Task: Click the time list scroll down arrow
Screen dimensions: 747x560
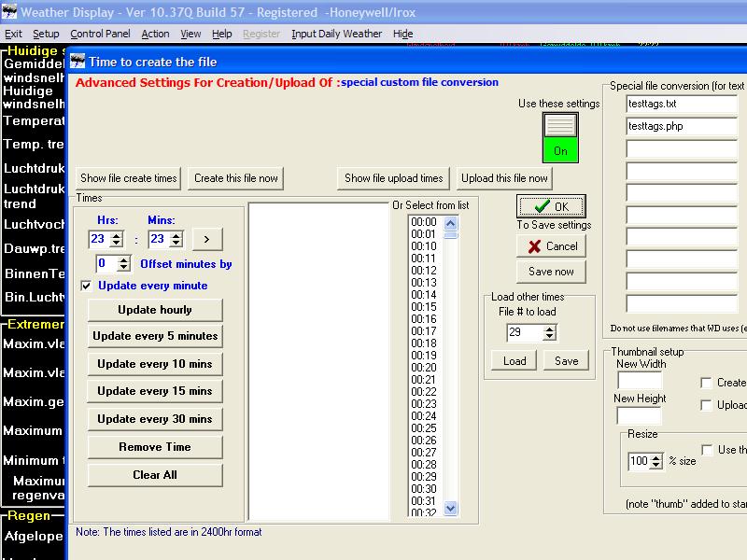Action: (x=451, y=508)
